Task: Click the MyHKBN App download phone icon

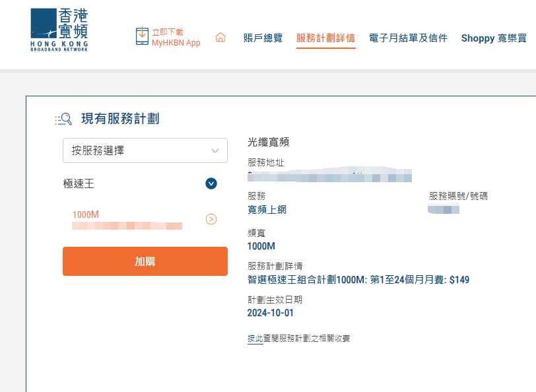Action: pyautogui.click(x=142, y=36)
